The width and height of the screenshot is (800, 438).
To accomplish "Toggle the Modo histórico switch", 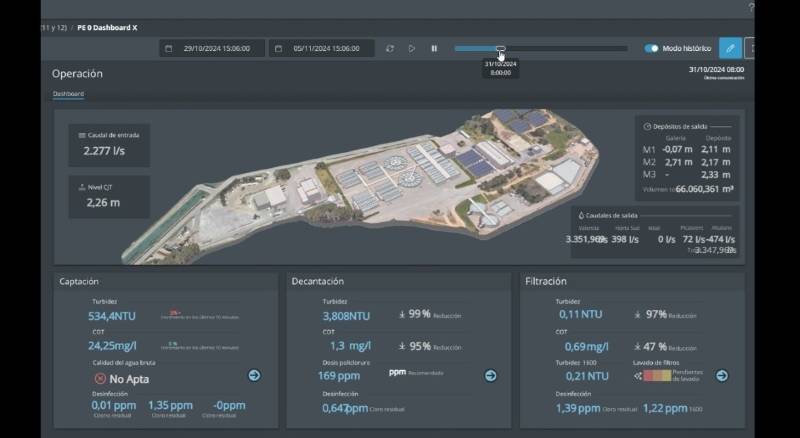I will pyautogui.click(x=652, y=48).
